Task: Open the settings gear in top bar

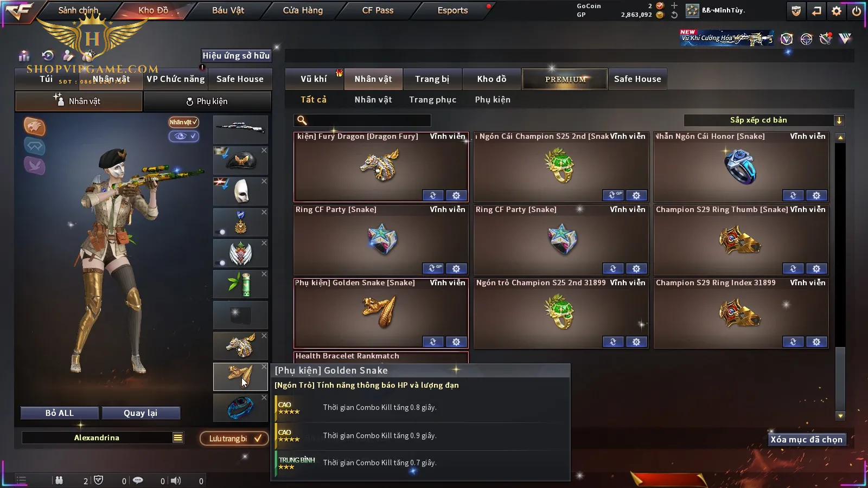Action: (x=837, y=11)
